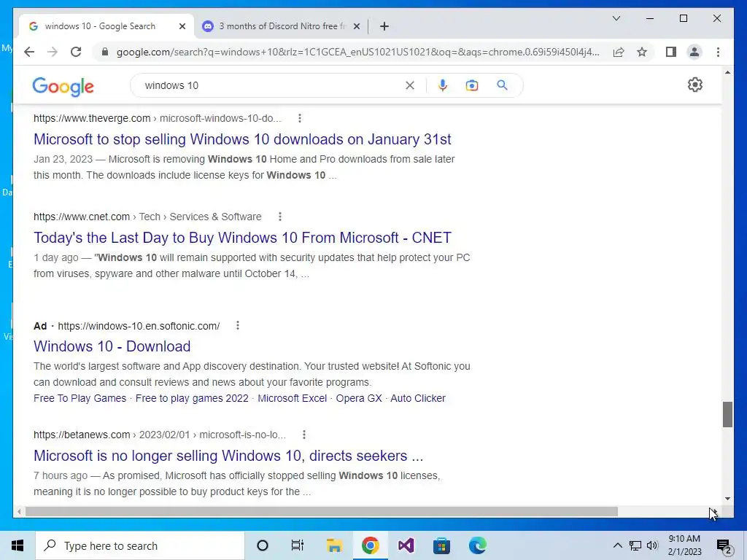Open File Explorer from the taskbar
This screenshot has width=747, height=560.
(x=334, y=545)
